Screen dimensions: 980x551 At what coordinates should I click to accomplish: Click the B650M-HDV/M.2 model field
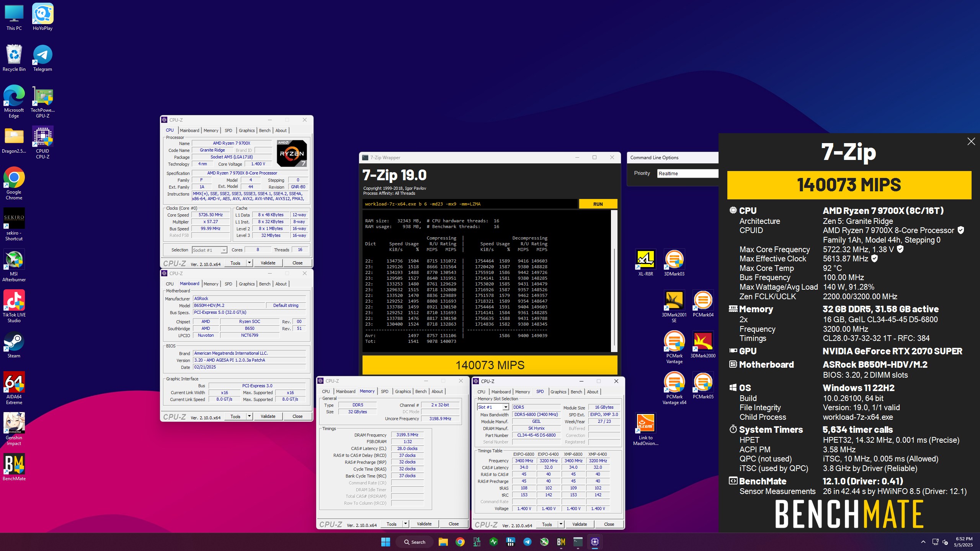pos(229,305)
